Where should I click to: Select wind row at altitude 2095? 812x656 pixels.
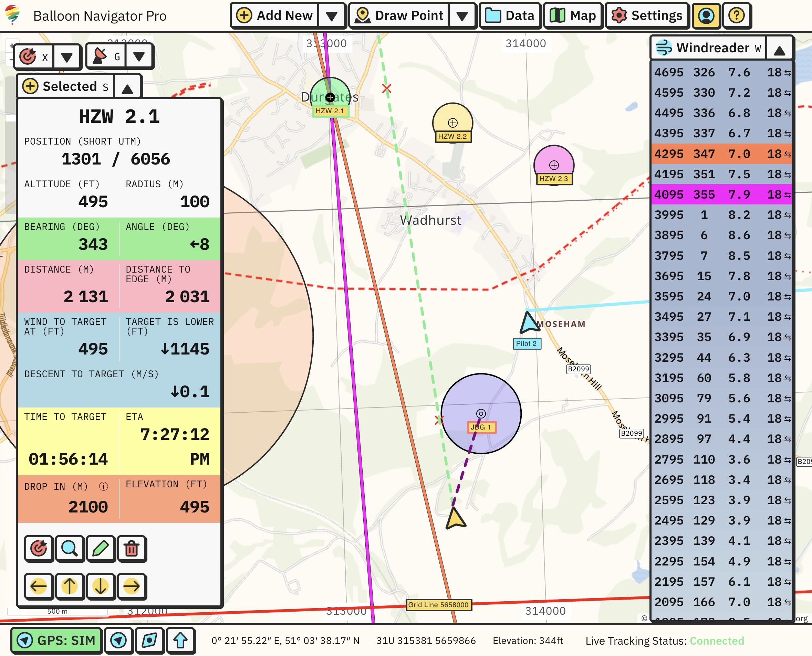tap(721, 602)
